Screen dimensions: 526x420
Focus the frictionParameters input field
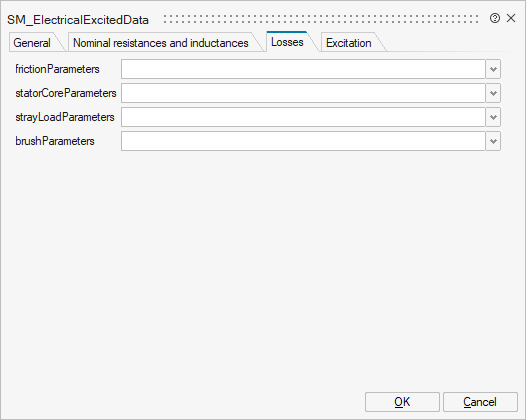[303, 69]
